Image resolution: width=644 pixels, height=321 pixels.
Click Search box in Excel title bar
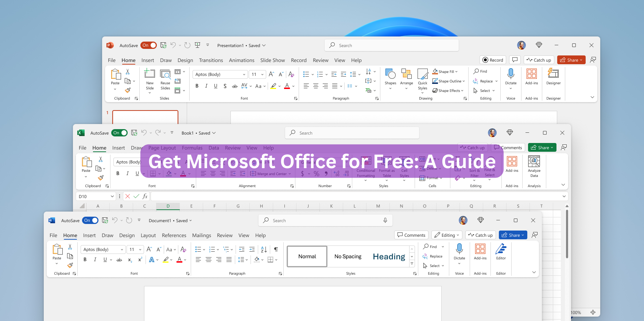pyautogui.click(x=352, y=133)
